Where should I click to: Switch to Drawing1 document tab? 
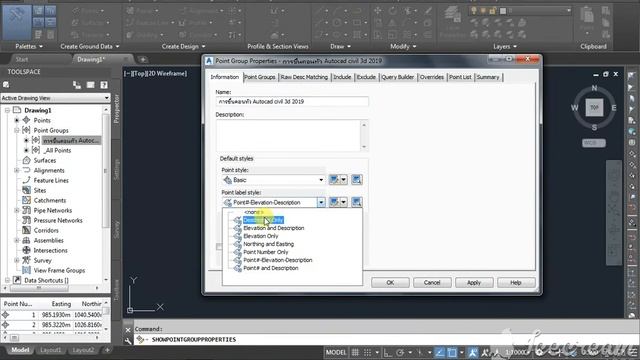[91, 60]
